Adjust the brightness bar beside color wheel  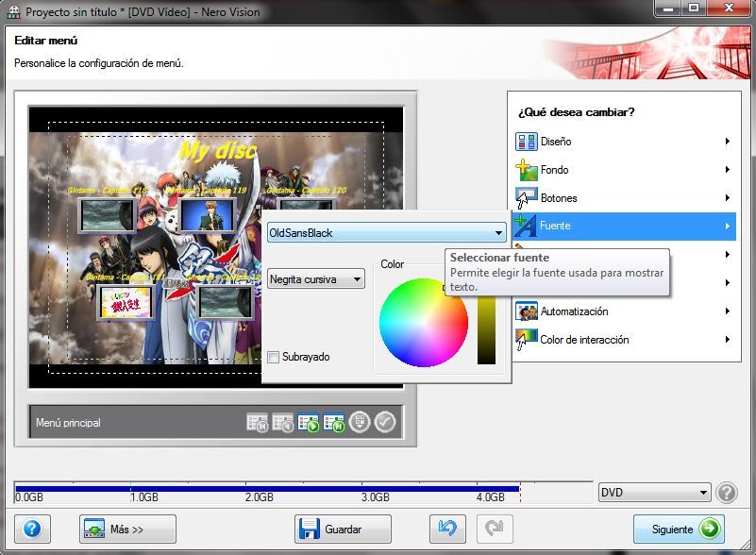point(486,330)
